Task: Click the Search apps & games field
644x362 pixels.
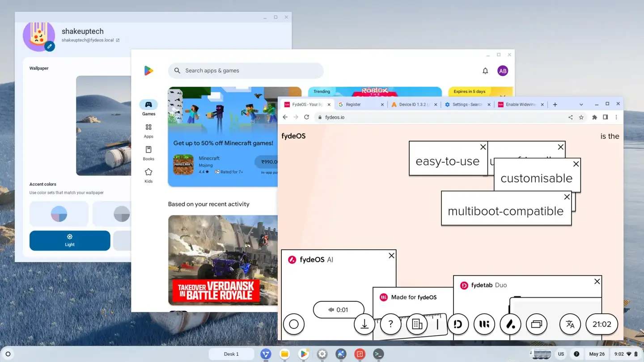Action: [x=246, y=71]
